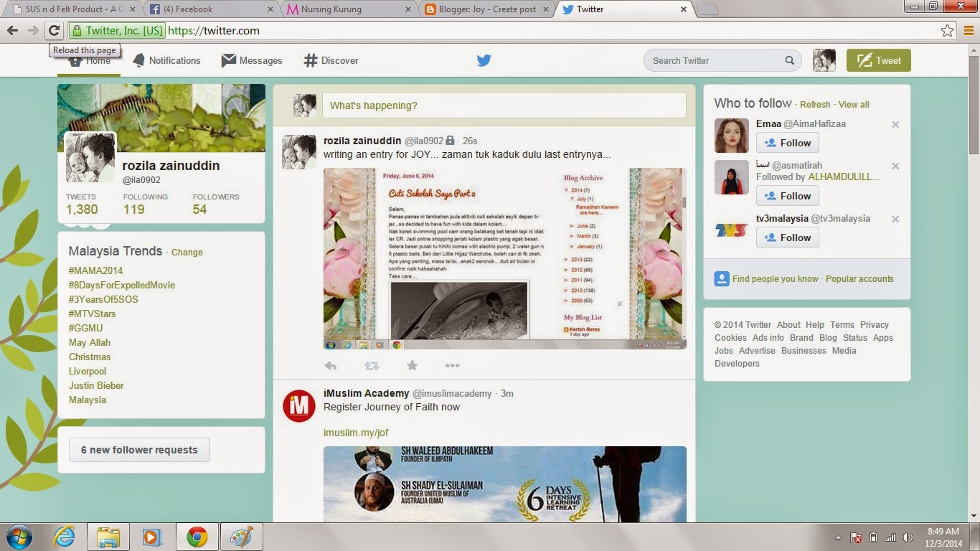Go to the Discover tab
This screenshot has width=980, height=551.
coord(331,60)
